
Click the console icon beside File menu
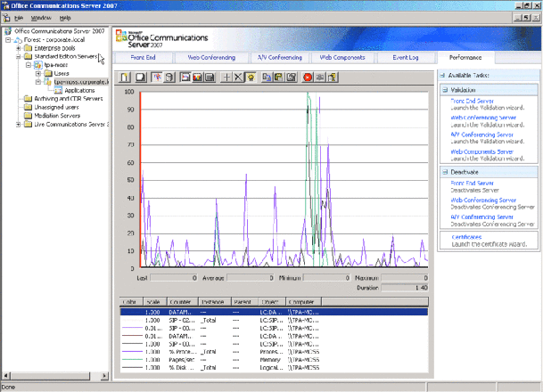coord(6,18)
